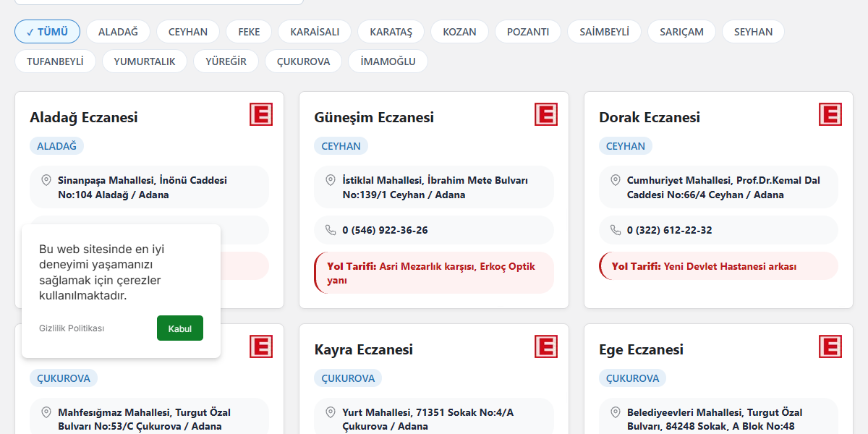
Task: Select the SAİMBEYLİ district filter
Action: tap(605, 32)
